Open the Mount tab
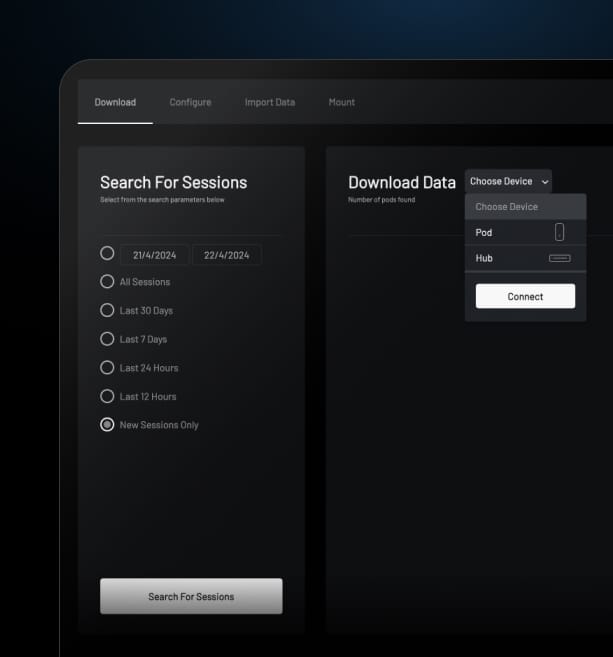Screen dimensions: 613x657 click(x=341, y=102)
